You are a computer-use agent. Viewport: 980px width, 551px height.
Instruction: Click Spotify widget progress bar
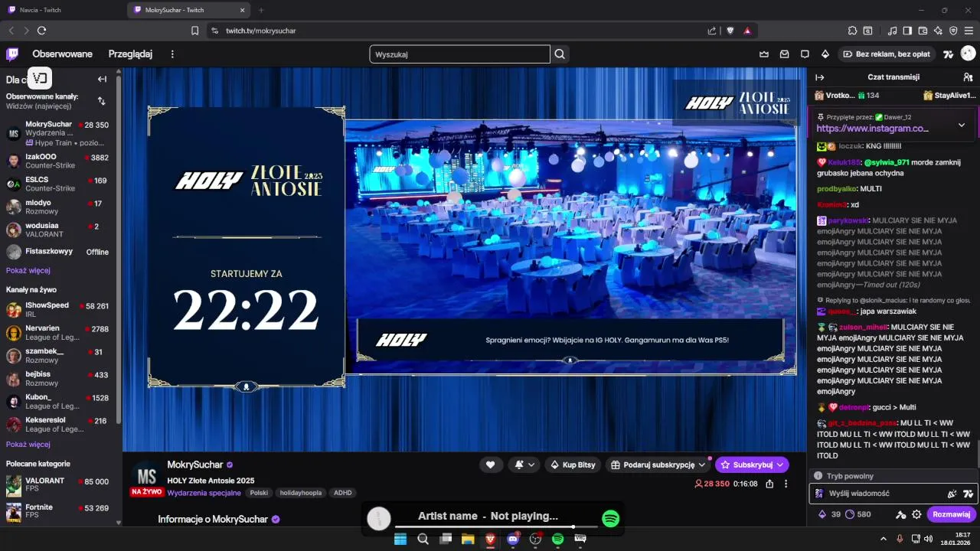point(495,527)
